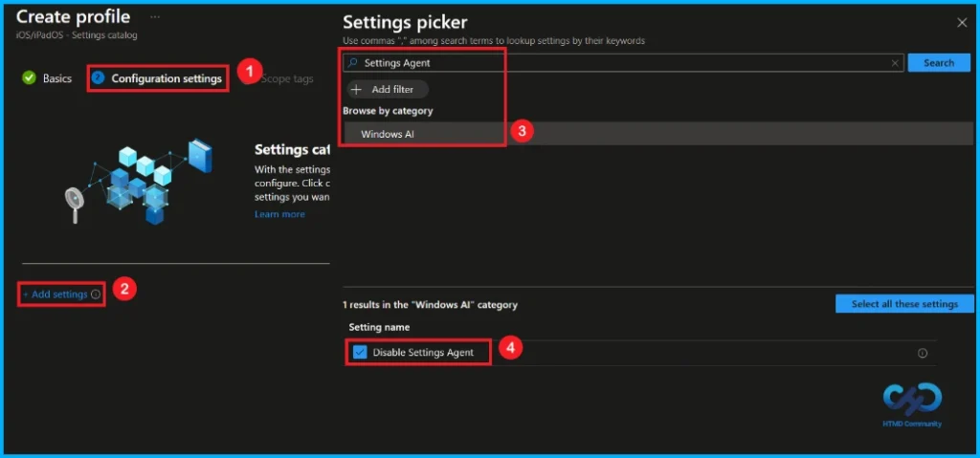980x458 pixels.
Task: Click the search magnifier icon
Action: coord(352,62)
